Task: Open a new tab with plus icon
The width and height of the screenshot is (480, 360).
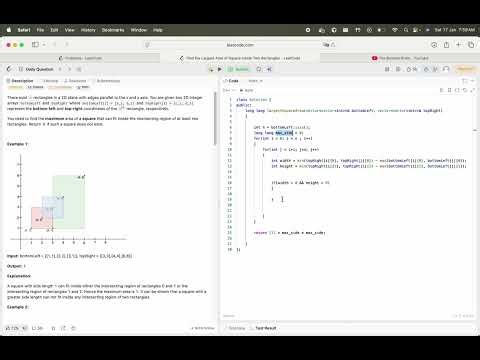Action: 459,44
